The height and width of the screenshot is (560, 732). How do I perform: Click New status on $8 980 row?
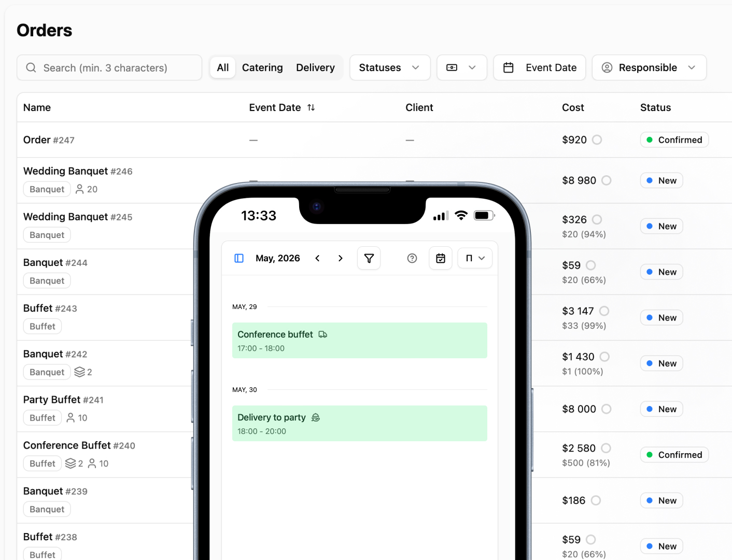[x=661, y=180]
